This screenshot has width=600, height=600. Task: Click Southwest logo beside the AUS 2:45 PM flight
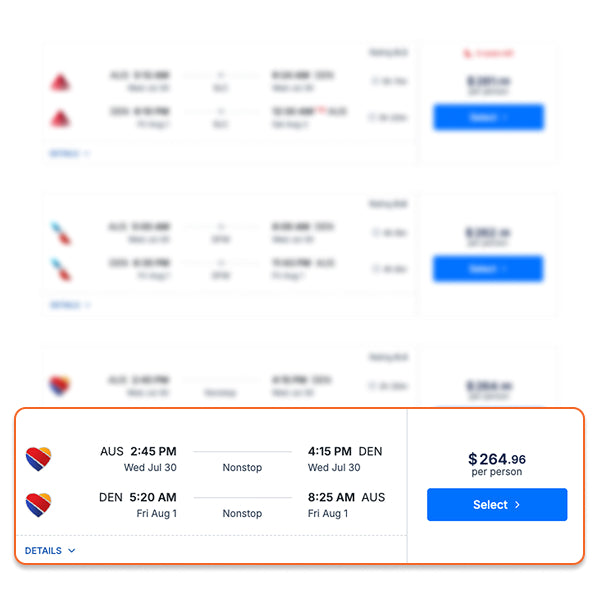tap(38, 458)
